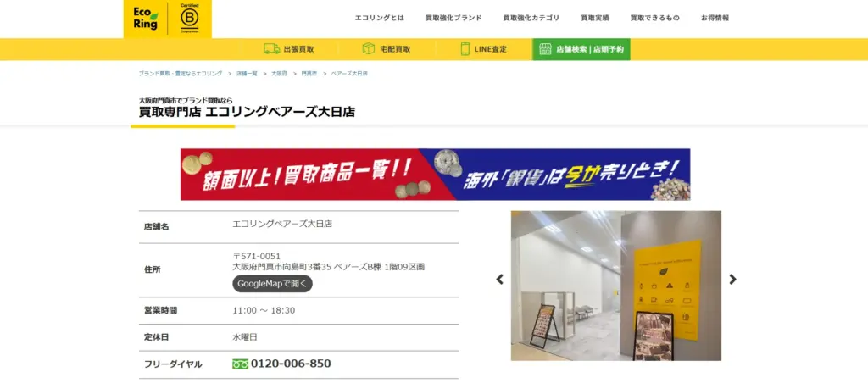
Task: Open the 買取強化カテゴリ menu
Action: (531, 18)
